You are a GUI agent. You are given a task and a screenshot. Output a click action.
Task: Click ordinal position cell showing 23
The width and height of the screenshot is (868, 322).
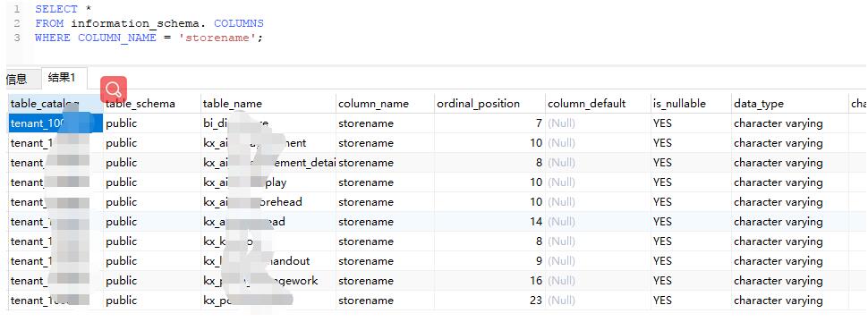point(489,301)
